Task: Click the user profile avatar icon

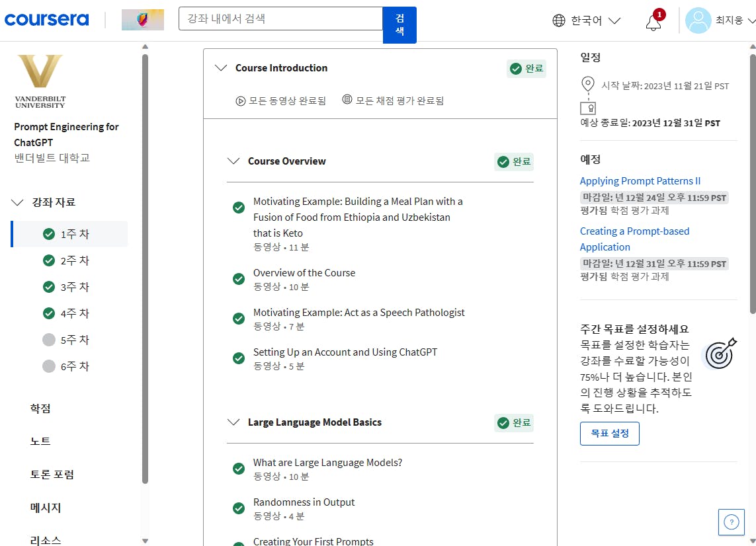Action: [x=698, y=20]
